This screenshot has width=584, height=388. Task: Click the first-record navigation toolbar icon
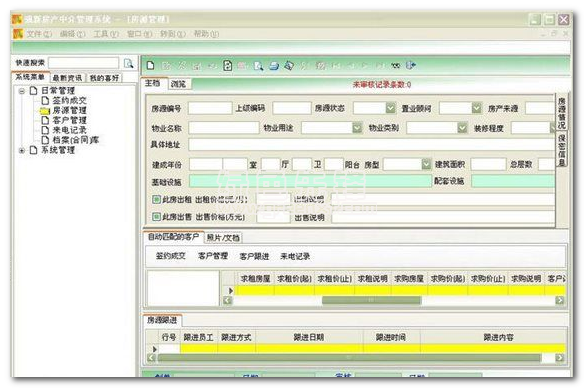[336, 66]
